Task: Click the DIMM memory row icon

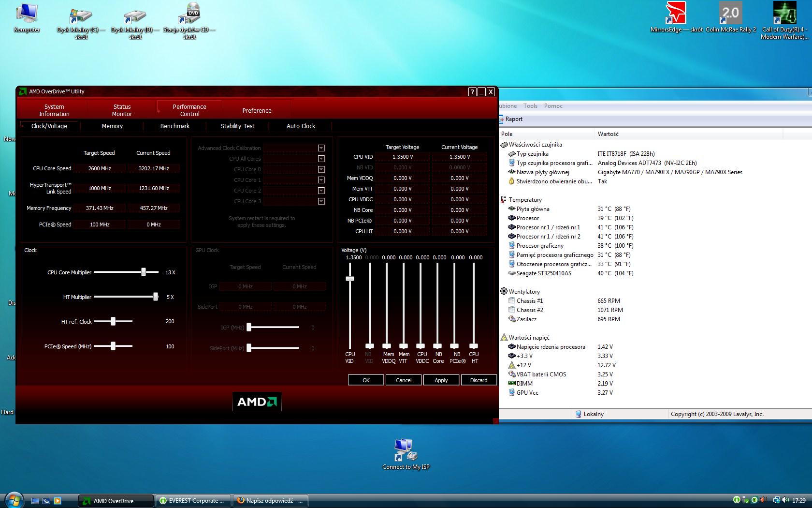Action: tap(512, 384)
